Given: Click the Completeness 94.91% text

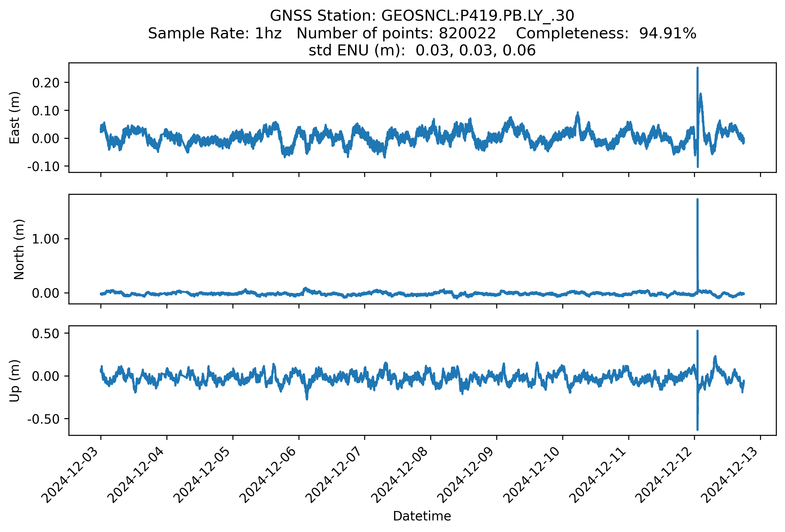Looking at the screenshot, I should pos(606,33).
